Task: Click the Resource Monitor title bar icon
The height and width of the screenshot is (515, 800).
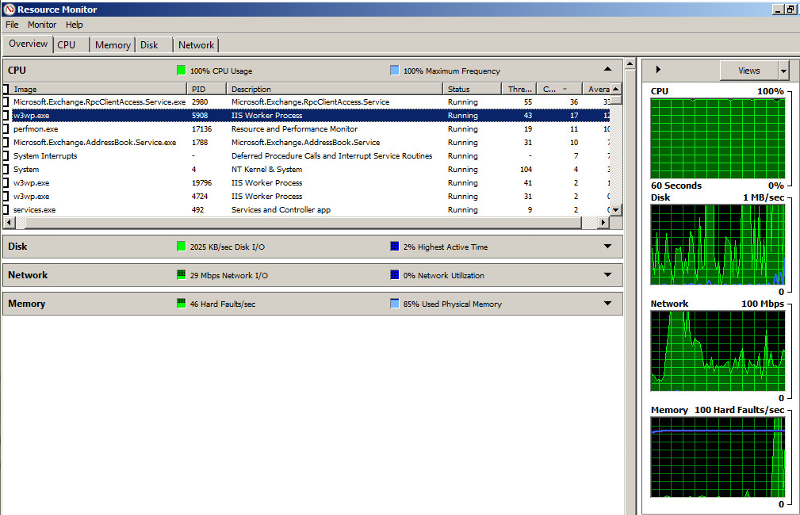Action: 9,9
